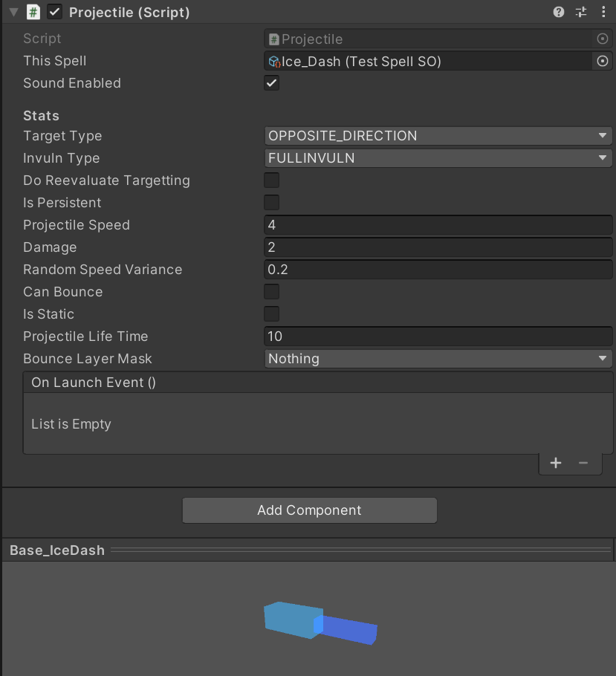Screen dimensions: 616x676
Task: Click the minus icon under On Launch Event
Action: [x=583, y=463]
